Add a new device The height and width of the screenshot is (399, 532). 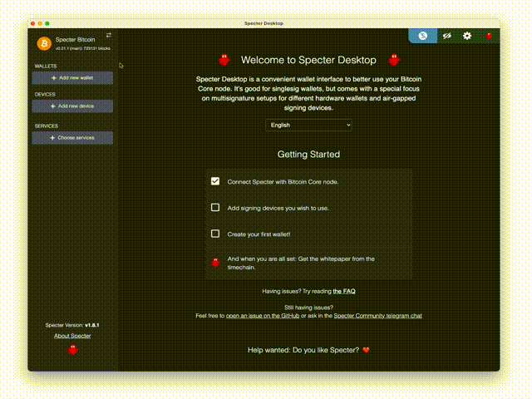pos(72,106)
